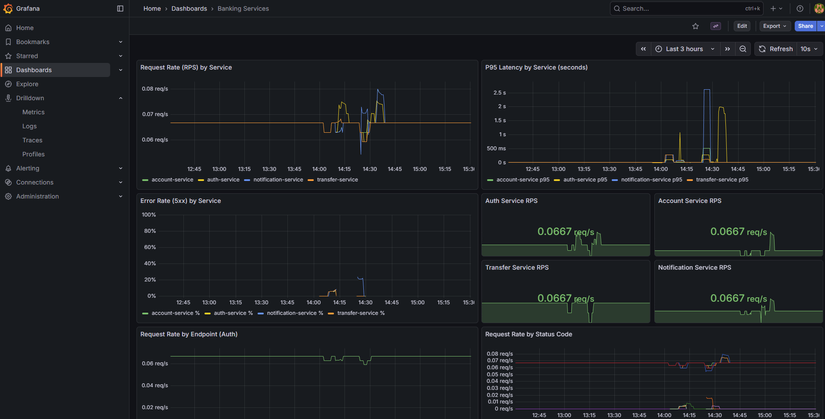Open the user profile avatar
Image resolution: width=825 pixels, height=419 pixels.
819,8
